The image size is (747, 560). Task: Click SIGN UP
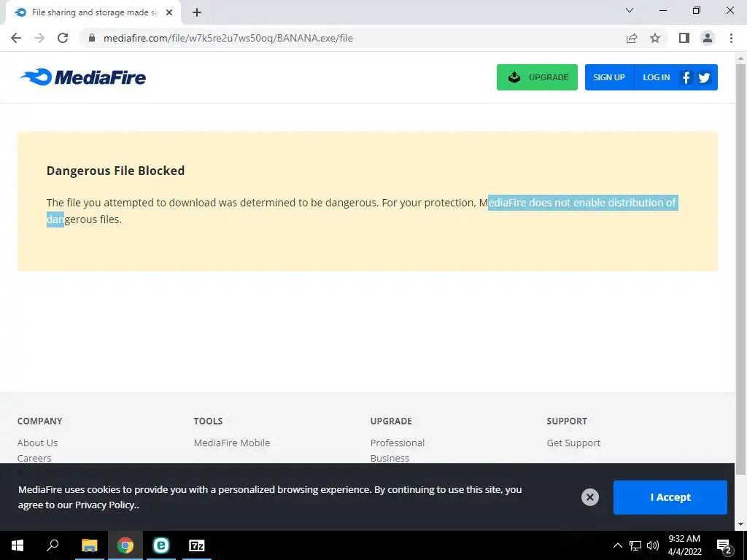point(609,77)
